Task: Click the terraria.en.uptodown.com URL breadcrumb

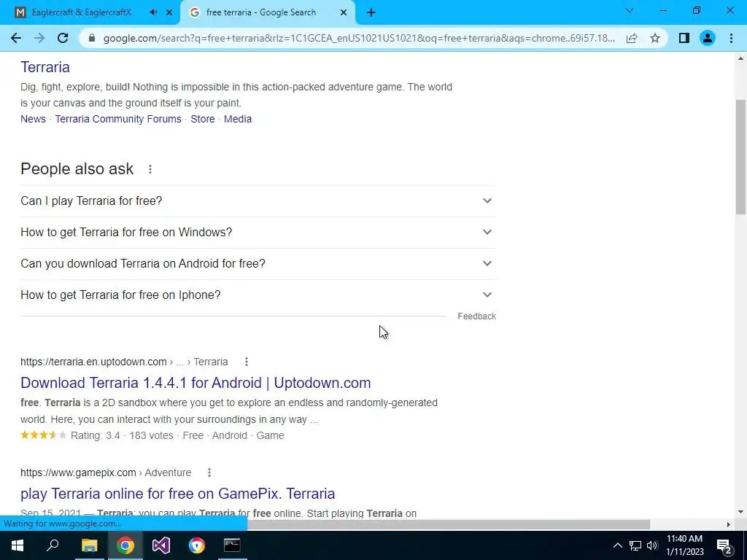Action: (124, 362)
